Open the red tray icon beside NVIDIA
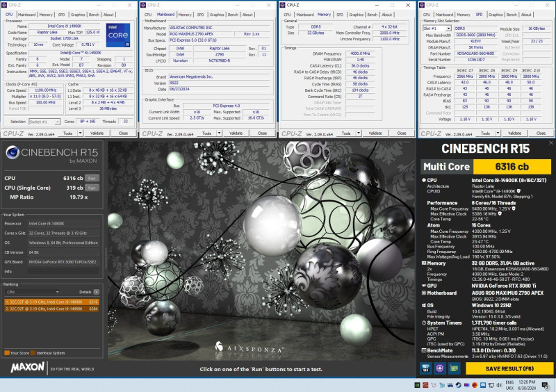Image resolution: width=556 pixels, height=392 pixels. (x=425, y=385)
